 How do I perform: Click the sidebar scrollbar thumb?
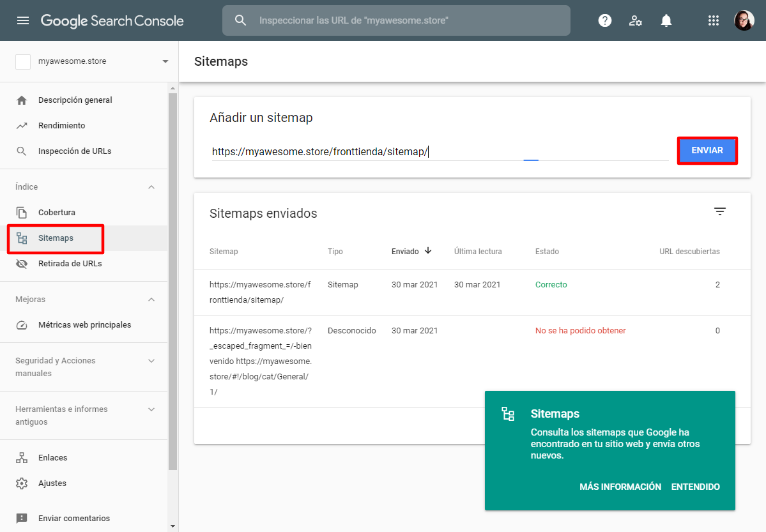coord(172,281)
